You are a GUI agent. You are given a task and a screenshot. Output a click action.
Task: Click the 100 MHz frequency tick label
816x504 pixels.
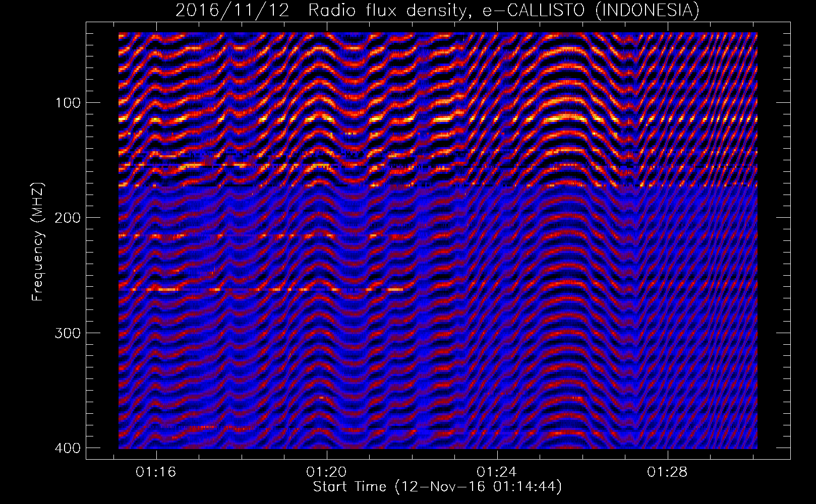[67, 103]
